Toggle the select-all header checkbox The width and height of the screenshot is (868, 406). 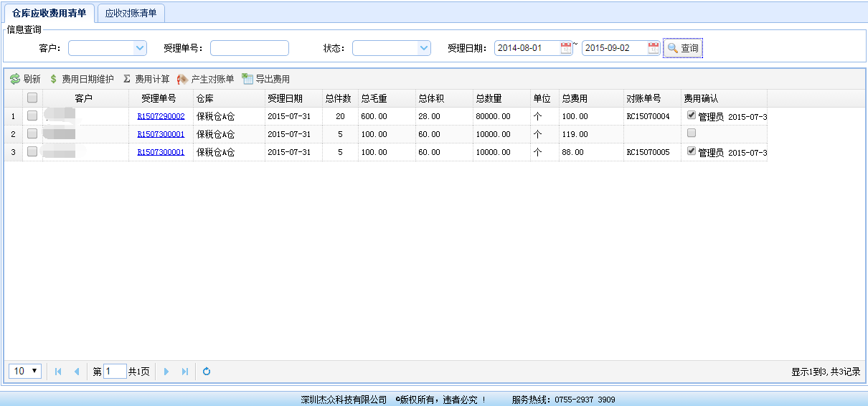[32, 98]
